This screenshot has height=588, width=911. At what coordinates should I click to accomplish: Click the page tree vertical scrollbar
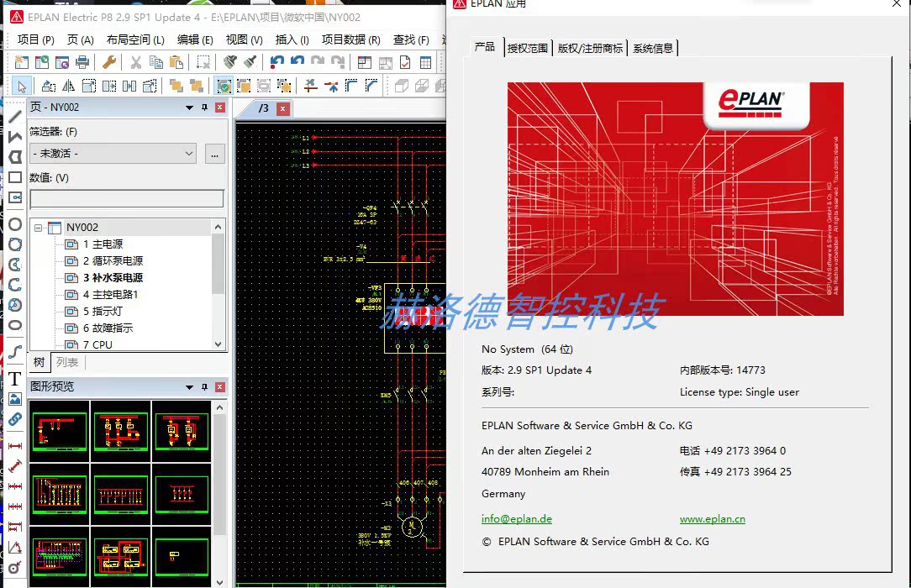click(x=218, y=285)
